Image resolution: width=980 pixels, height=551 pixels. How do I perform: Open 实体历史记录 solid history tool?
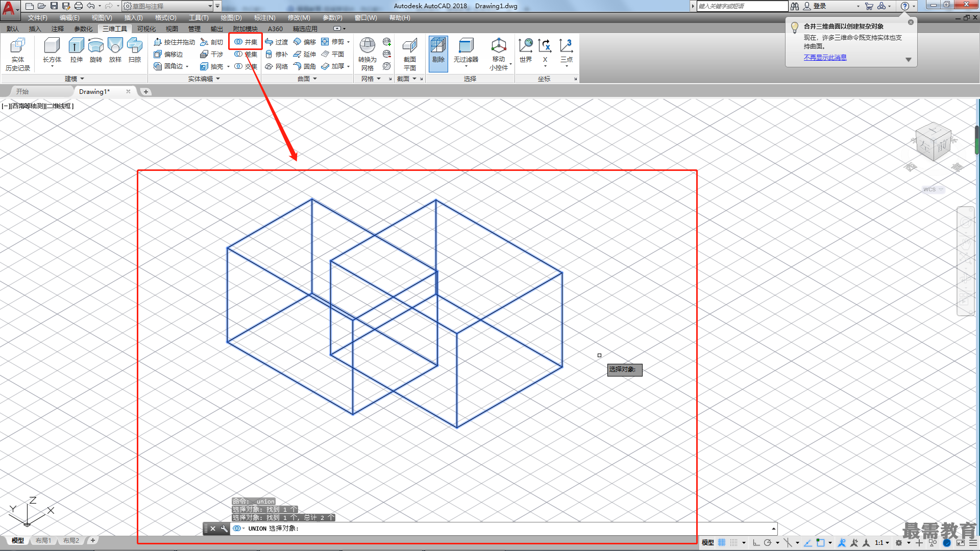pos(18,54)
